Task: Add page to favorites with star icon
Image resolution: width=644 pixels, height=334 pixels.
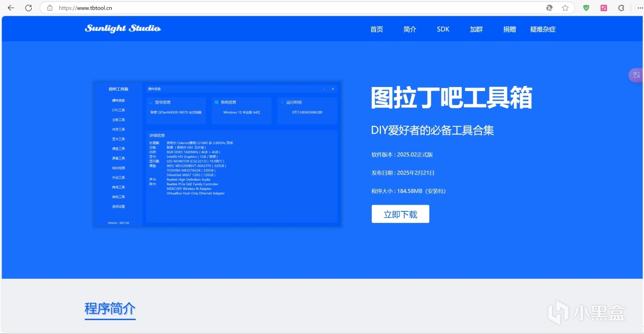Action: click(565, 8)
